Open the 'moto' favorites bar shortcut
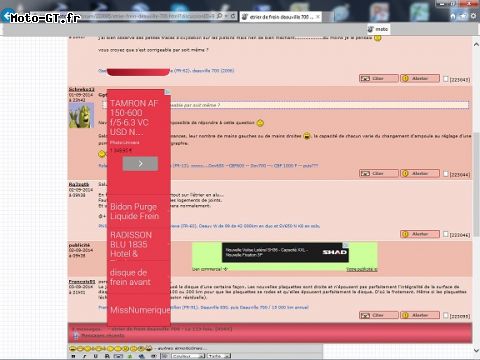 tap(378, 29)
